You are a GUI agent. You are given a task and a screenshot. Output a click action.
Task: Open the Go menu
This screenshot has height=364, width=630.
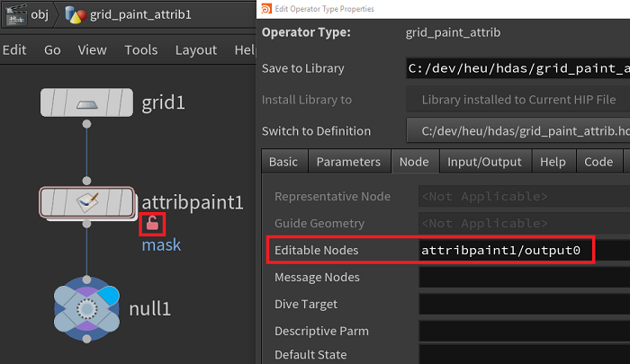coord(52,50)
